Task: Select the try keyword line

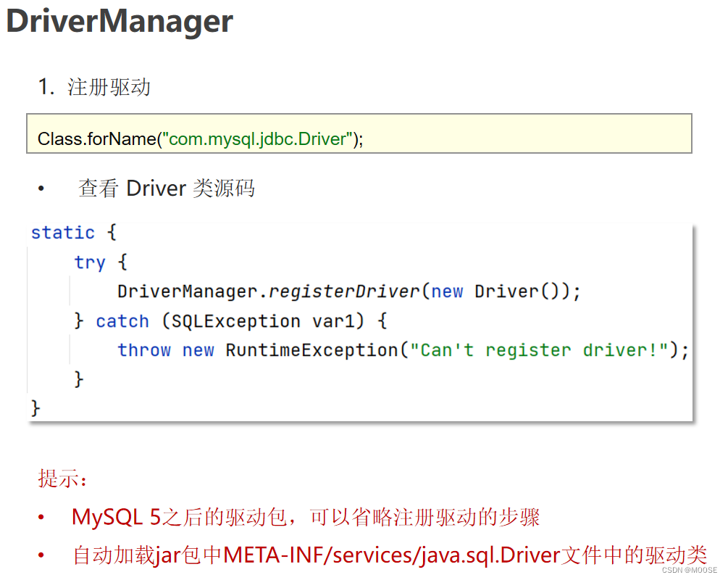Action: click(89, 262)
